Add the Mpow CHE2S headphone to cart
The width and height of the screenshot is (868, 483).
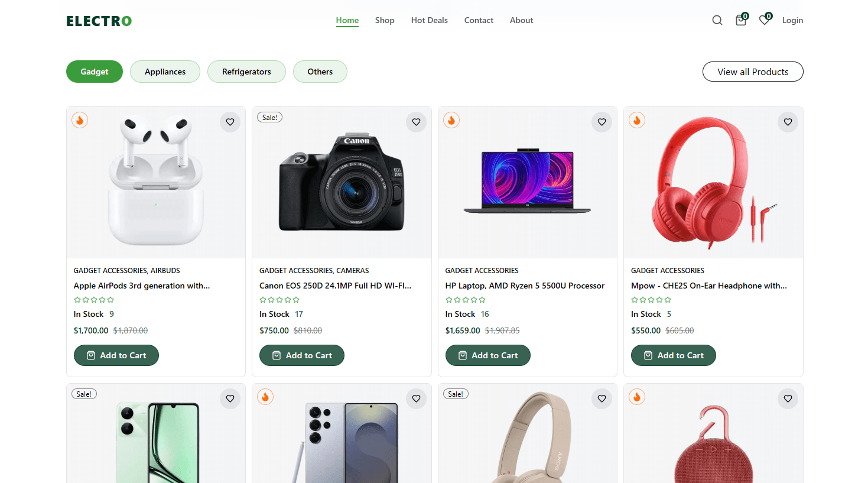tap(673, 355)
